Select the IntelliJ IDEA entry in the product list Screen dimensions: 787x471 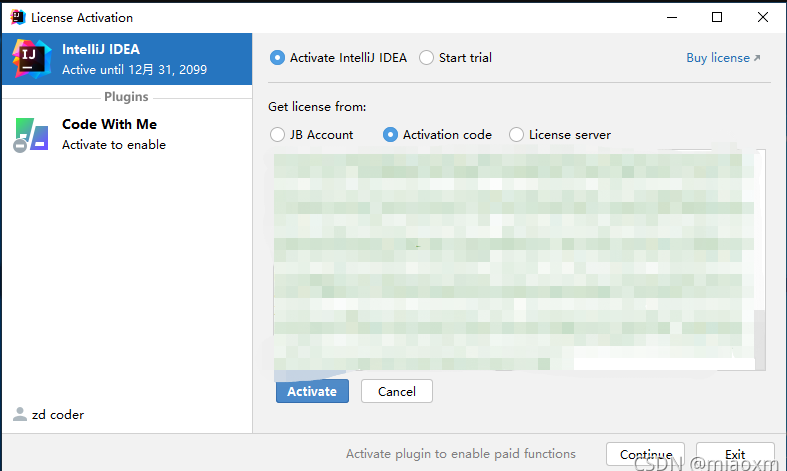(127, 59)
